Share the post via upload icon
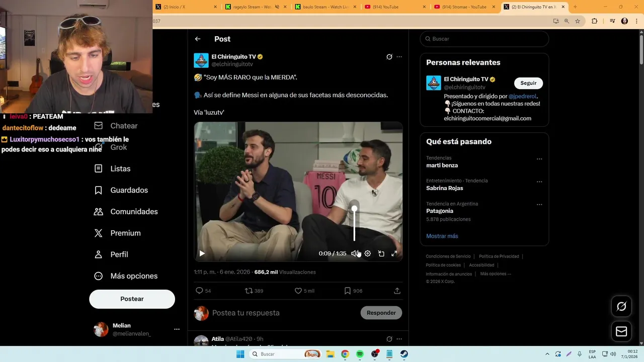This screenshot has height=362, width=644. point(397,291)
